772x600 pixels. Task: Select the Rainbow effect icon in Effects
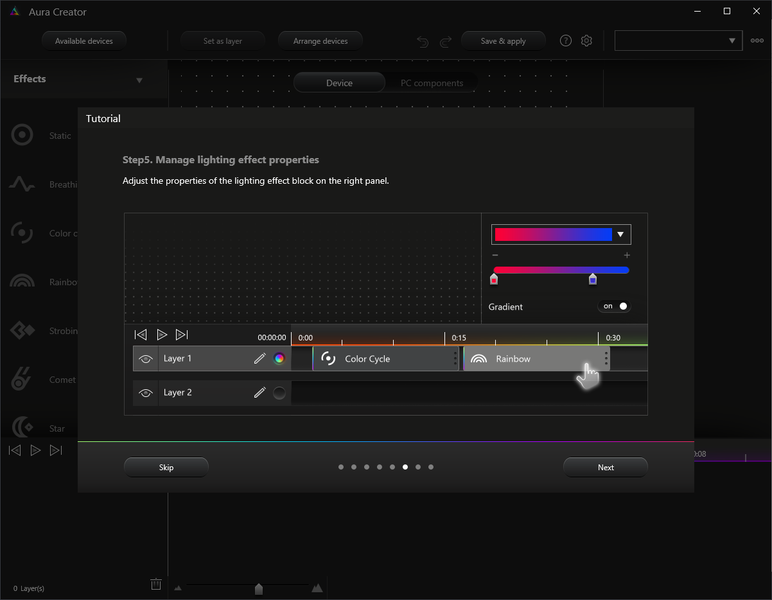22,281
